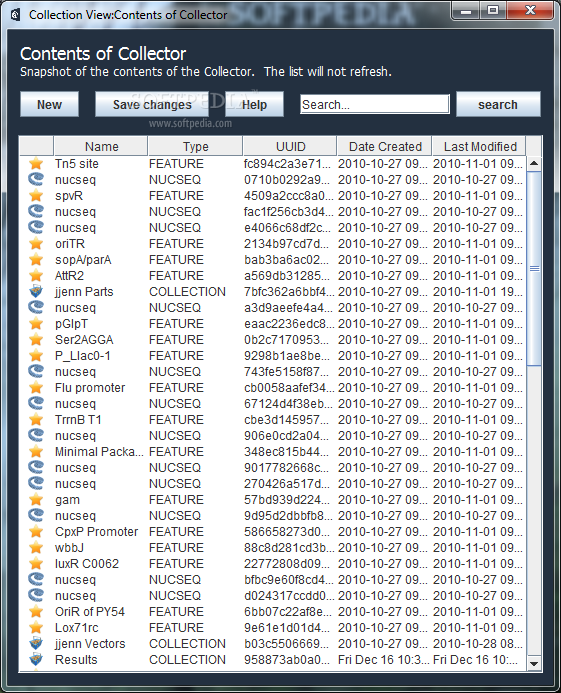
Task: Click the star icon beside OriR of PY54
Action: point(36,611)
